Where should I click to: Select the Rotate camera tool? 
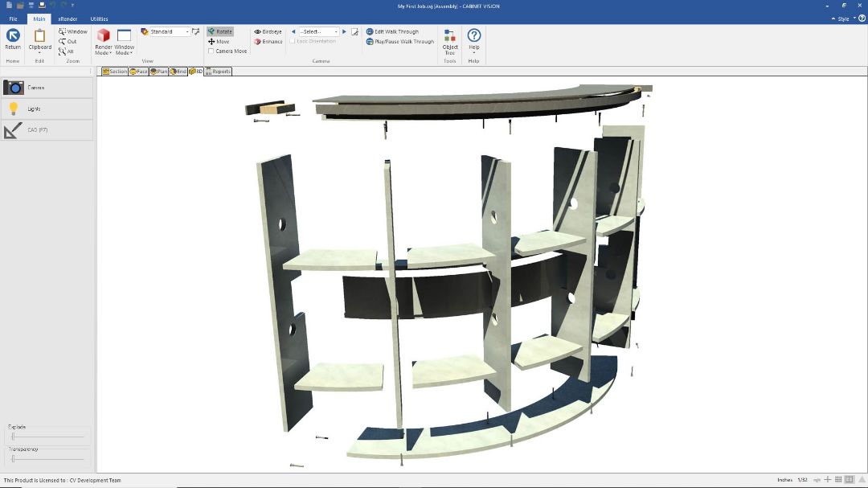219,31
